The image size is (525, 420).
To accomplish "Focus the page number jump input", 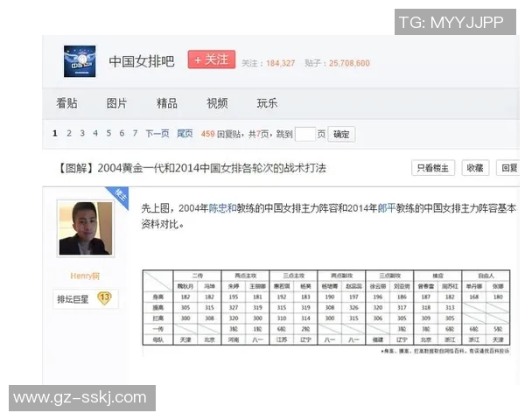I will click(x=305, y=134).
